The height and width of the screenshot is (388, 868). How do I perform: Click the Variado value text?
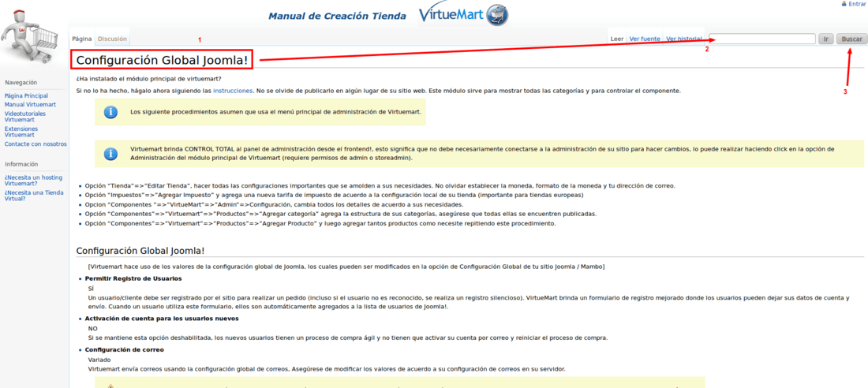click(99, 360)
